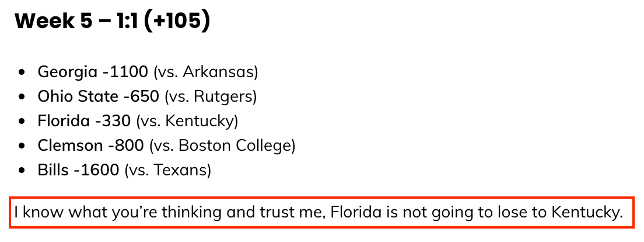Click the "(vs. Arkansas)" matchup text
This screenshot has height=242, width=644.
[x=206, y=72]
